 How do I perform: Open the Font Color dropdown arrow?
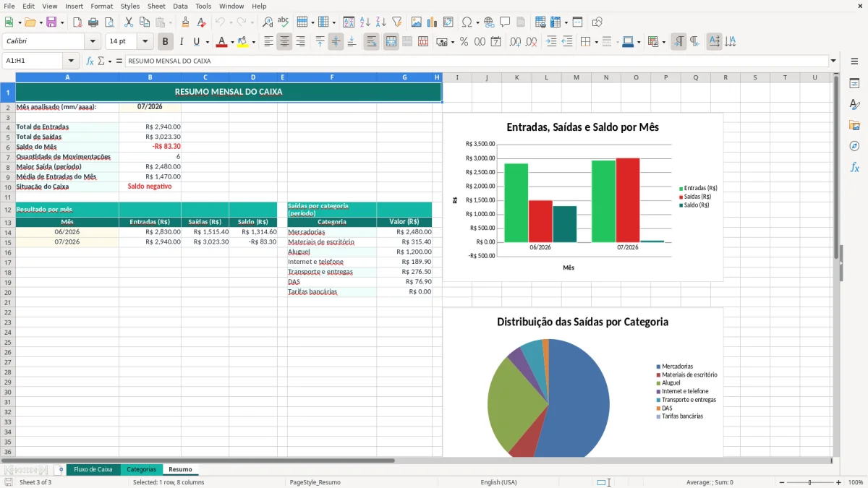pos(233,42)
